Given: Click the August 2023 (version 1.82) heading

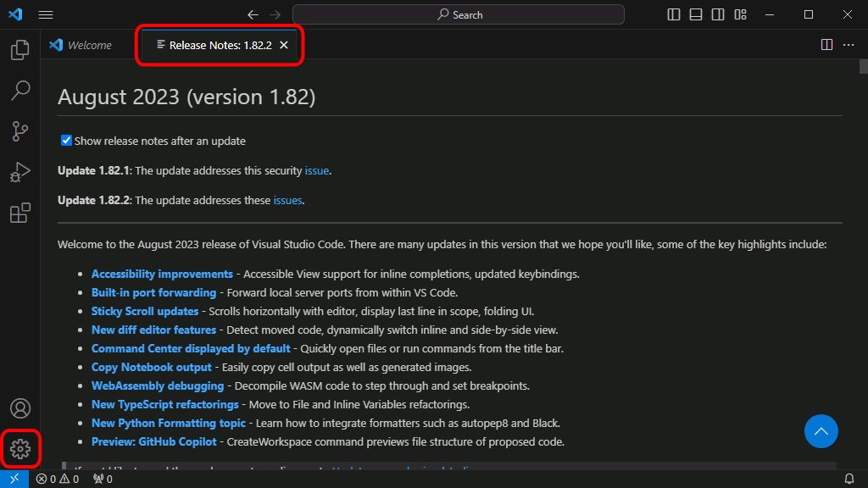Looking at the screenshot, I should point(186,97).
